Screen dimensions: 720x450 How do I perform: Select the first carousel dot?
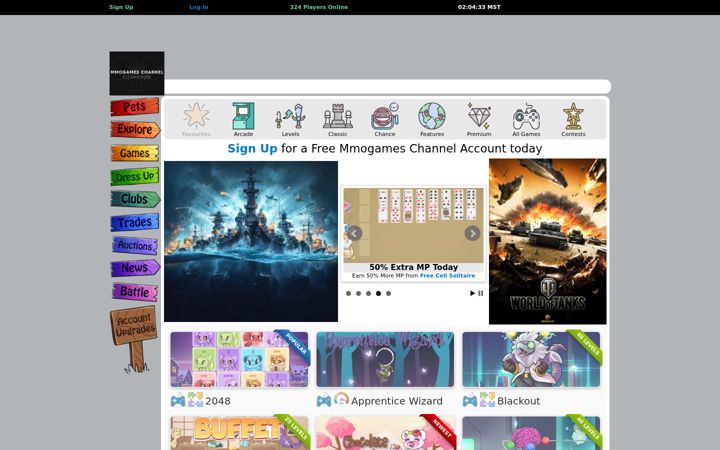349,293
